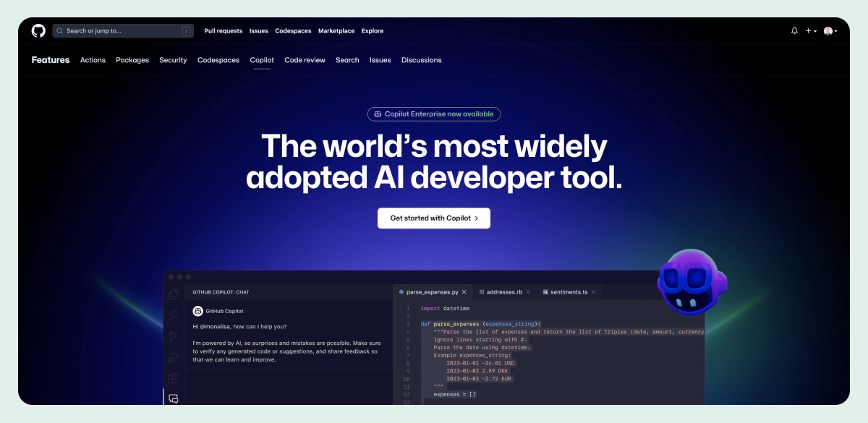Image resolution: width=868 pixels, height=423 pixels.
Task: Click the search magnifier in editor sidebar
Action: click(x=174, y=315)
